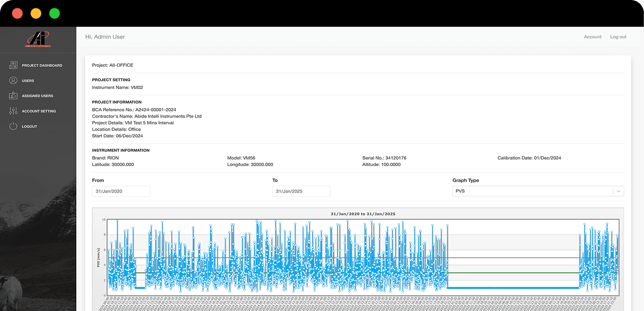Click the AI company logo
Image resolution: width=644 pixels, height=311 pixels.
38,39
